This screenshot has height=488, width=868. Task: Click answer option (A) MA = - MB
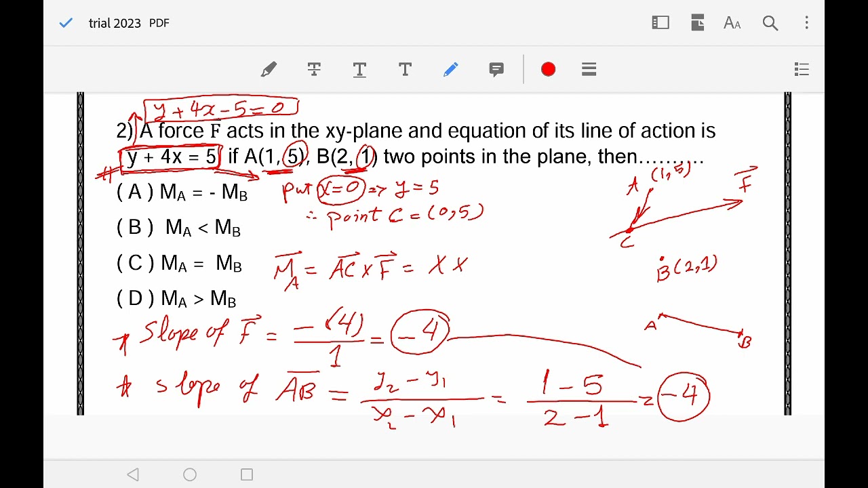(x=182, y=192)
